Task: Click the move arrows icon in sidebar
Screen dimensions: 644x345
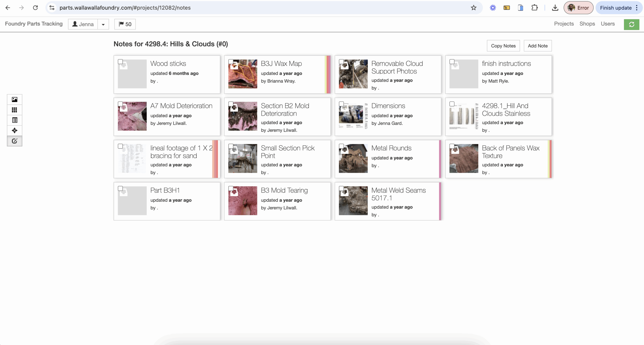Action: (x=15, y=131)
